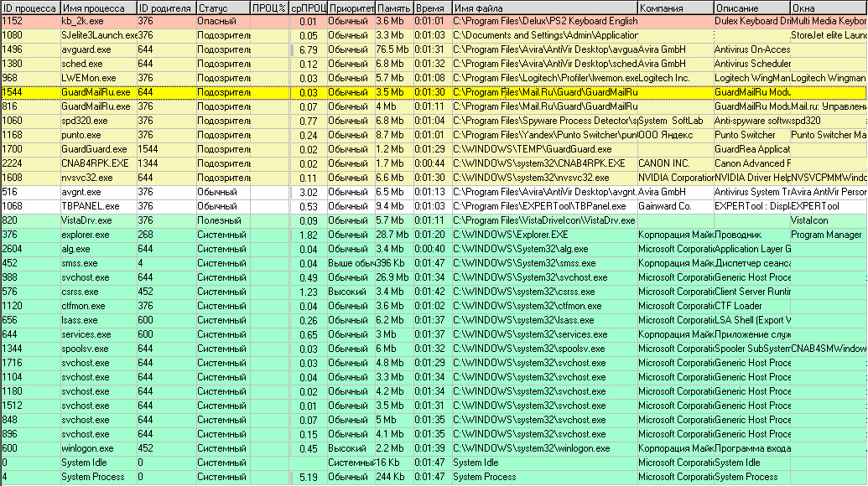This screenshot has height=486, width=868.
Task: Sort by the 'ID процесса' column header
Action: point(30,8)
